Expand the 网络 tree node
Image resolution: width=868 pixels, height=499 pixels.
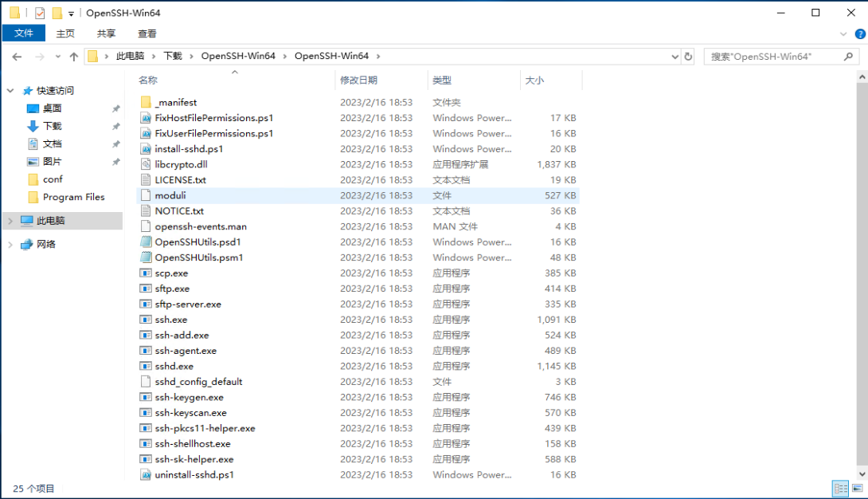[10, 244]
